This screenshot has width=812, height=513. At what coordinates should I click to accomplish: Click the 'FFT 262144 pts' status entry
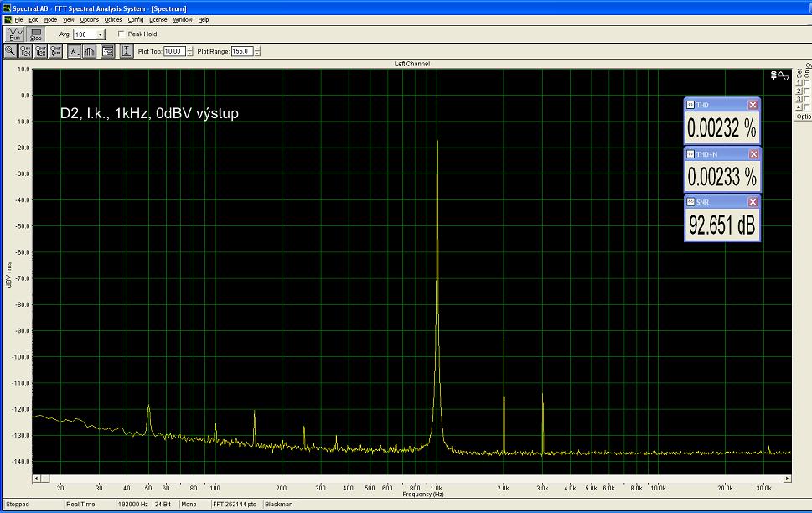tap(235, 504)
